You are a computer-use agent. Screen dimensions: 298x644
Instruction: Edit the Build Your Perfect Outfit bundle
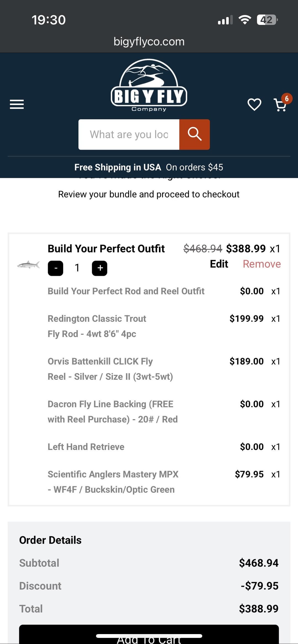219,264
